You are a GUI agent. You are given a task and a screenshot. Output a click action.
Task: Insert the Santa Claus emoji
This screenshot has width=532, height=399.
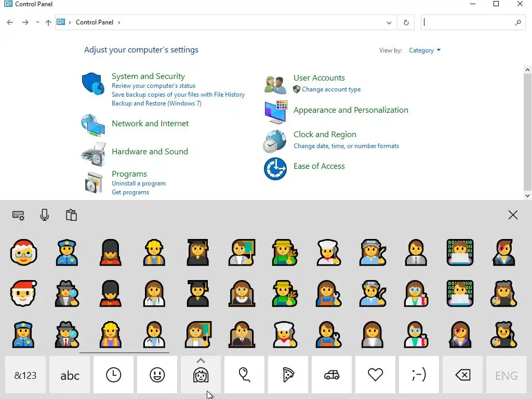coord(23,293)
